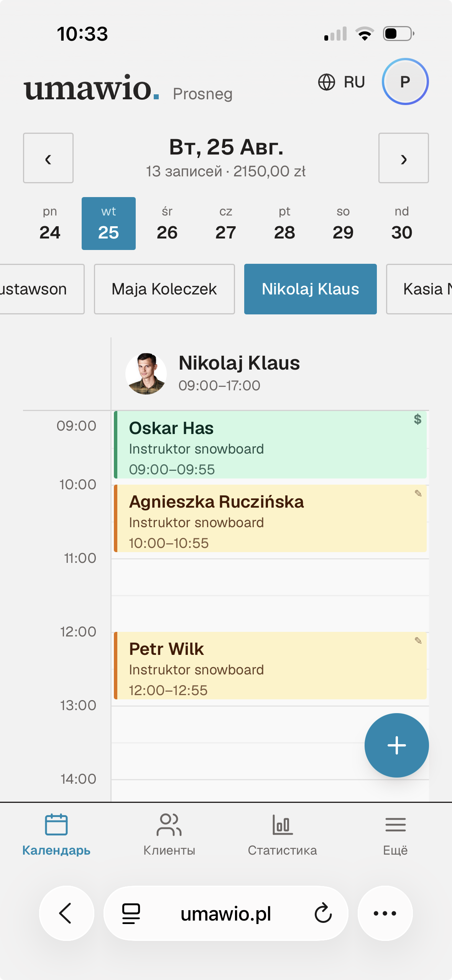The height and width of the screenshot is (980, 452).
Task: Open the Статистика statistics tab
Action: (x=282, y=835)
